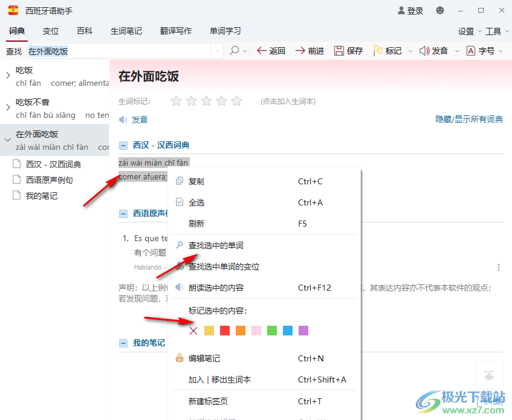Click the remove-mark X icon

[x=193, y=331]
